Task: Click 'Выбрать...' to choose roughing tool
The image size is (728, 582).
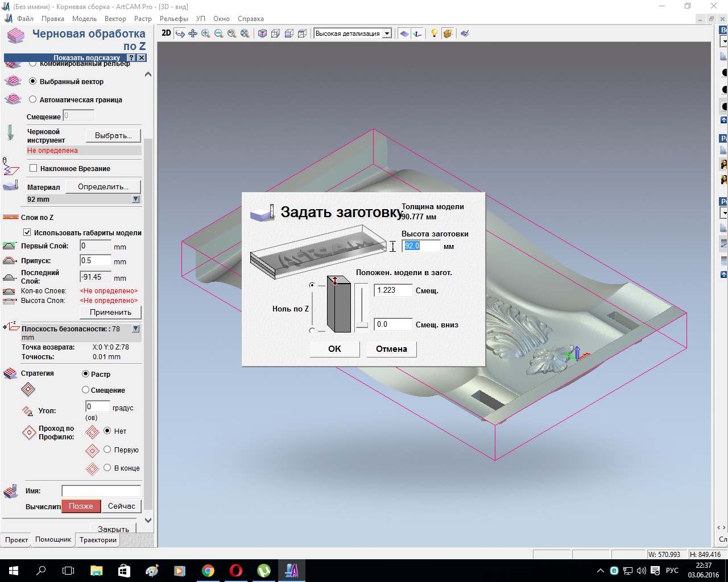Action: [113, 136]
